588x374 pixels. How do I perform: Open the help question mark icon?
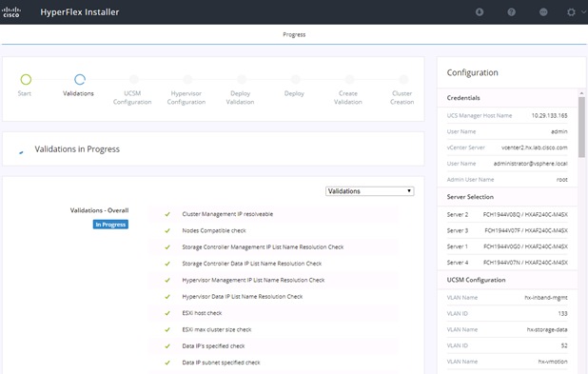(511, 12)
